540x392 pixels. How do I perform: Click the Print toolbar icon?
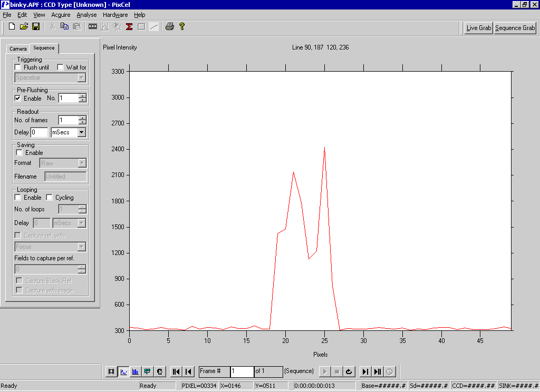(169, 26)
